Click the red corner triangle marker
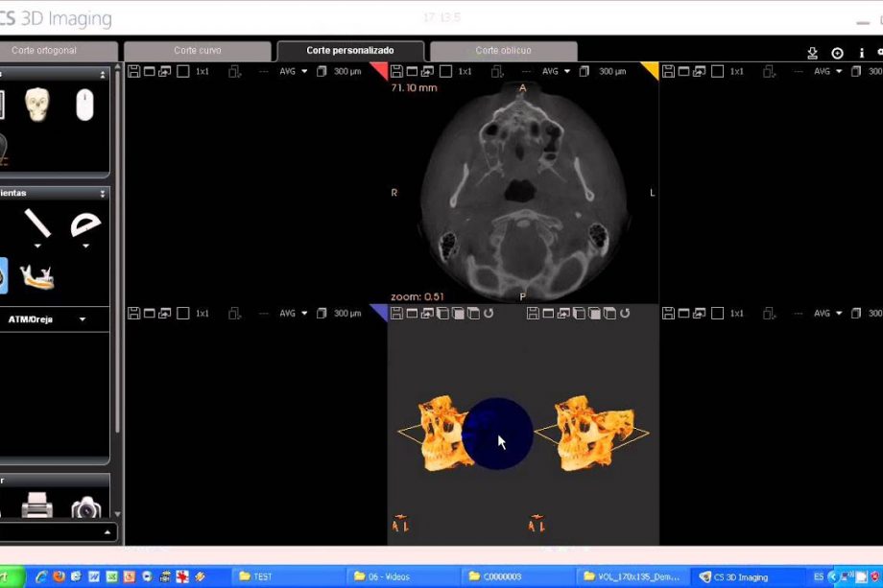This screenshot has width=883, height=588. [x=381, y=69]
